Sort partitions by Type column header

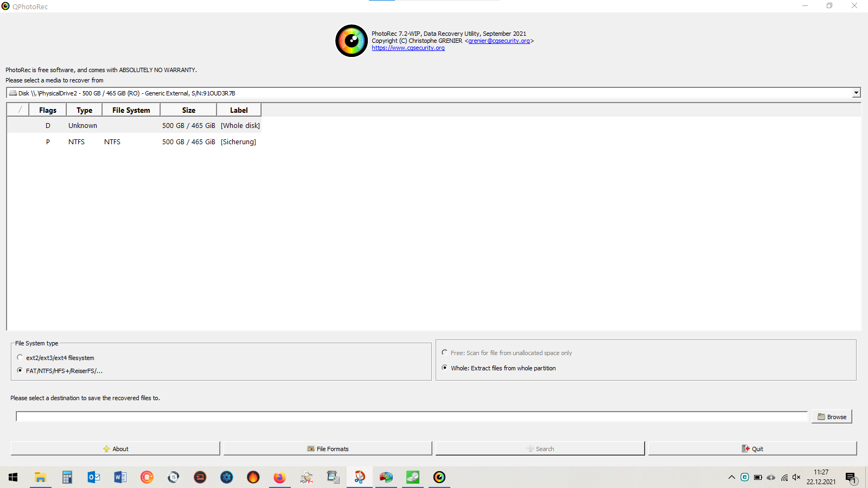click(x=84, y=110)
